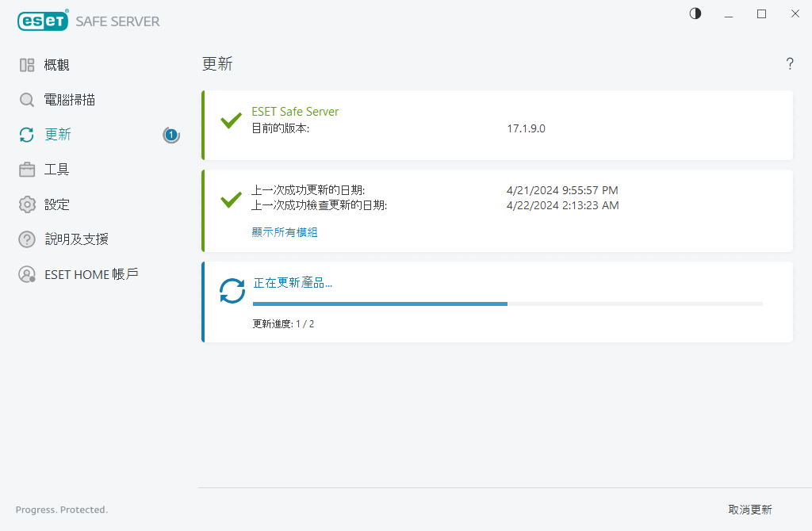Click the update progress bar
This screenshot has width=812, height=531.
click(506, 304)
